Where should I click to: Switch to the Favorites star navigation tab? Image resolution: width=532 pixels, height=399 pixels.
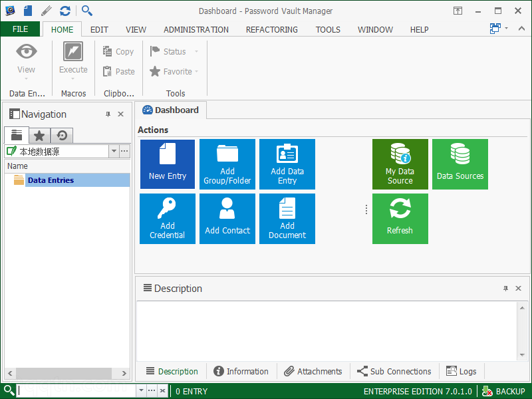pyautogui.click(x=39, y=136)
